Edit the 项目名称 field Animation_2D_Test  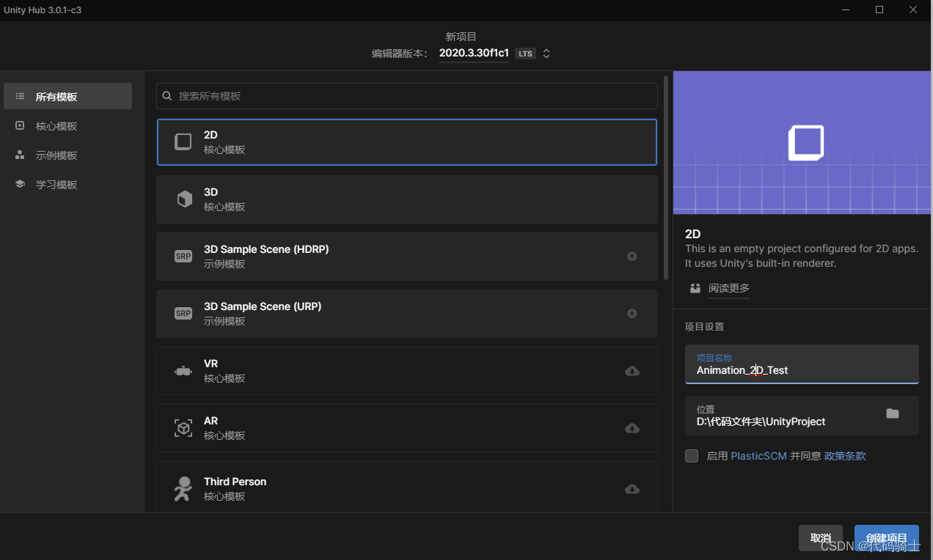tap(802, 364)
